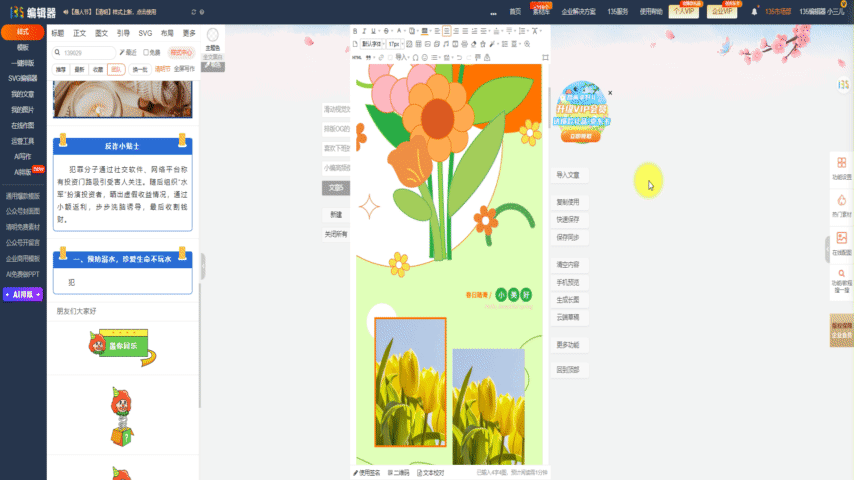
Task: Close the VIP upgrade promo badge
Action: point(610,93)
